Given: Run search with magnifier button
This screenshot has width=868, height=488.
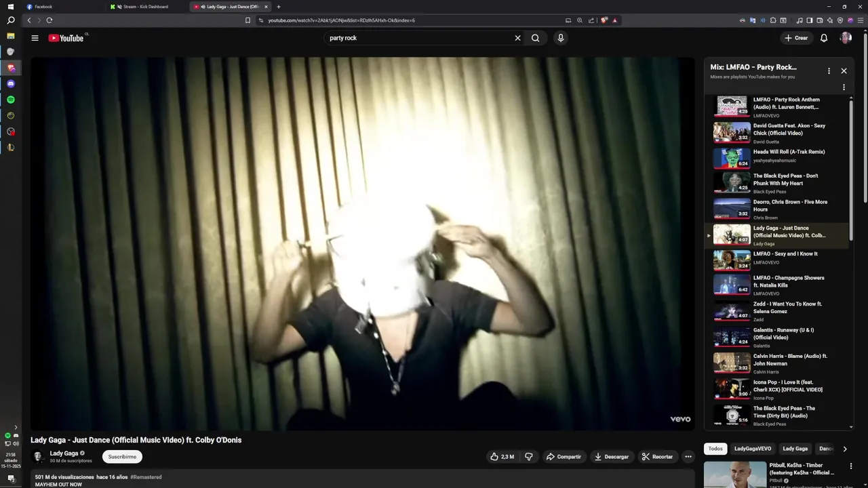Looking at the screenshot, I should click(x=536, y=38).
